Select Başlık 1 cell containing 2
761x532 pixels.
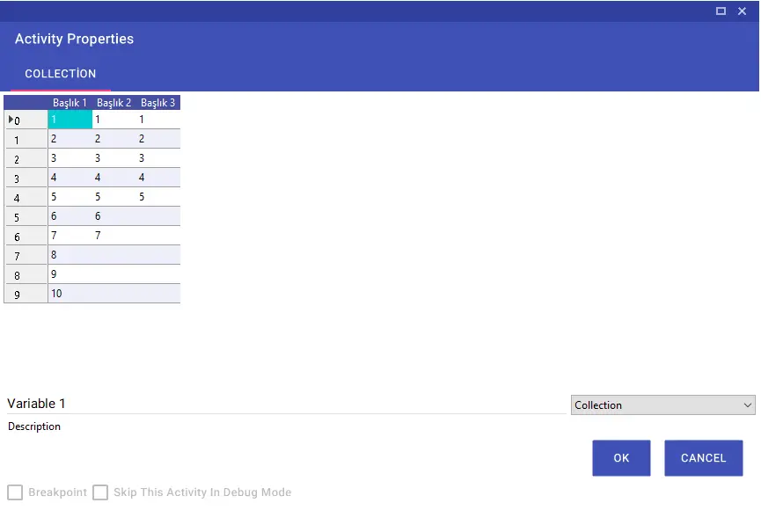[70, 139]
